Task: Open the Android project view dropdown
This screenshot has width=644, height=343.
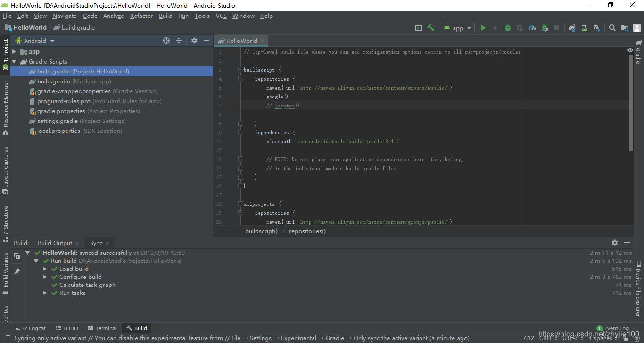Action: [34, 41]
